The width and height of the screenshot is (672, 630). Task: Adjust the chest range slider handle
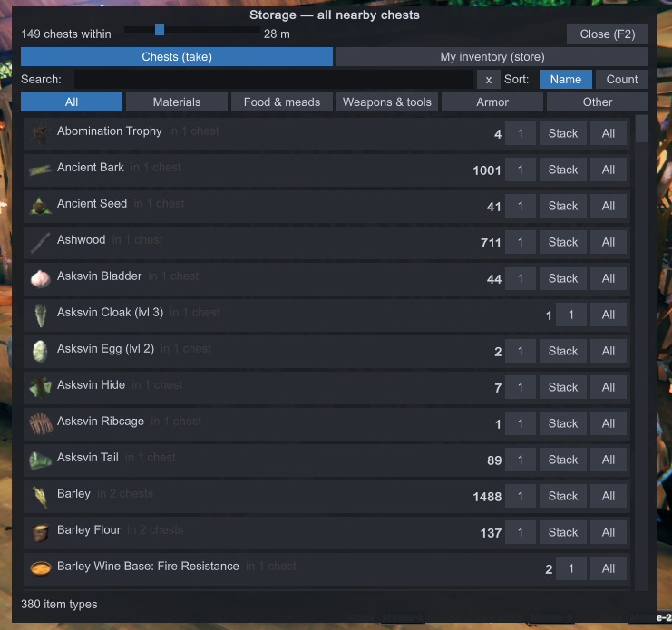coord(160,30)
